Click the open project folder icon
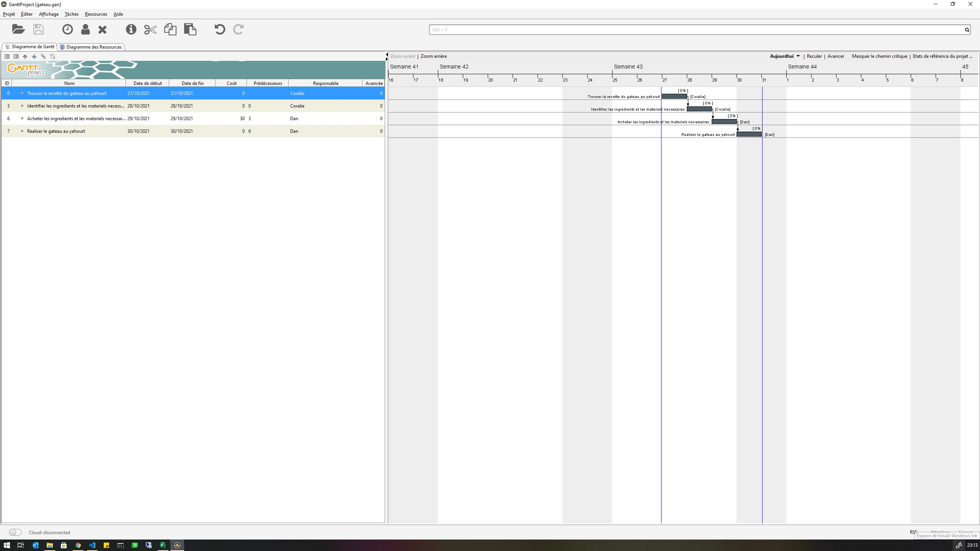 pyautogui.click(x=18, y=29)
